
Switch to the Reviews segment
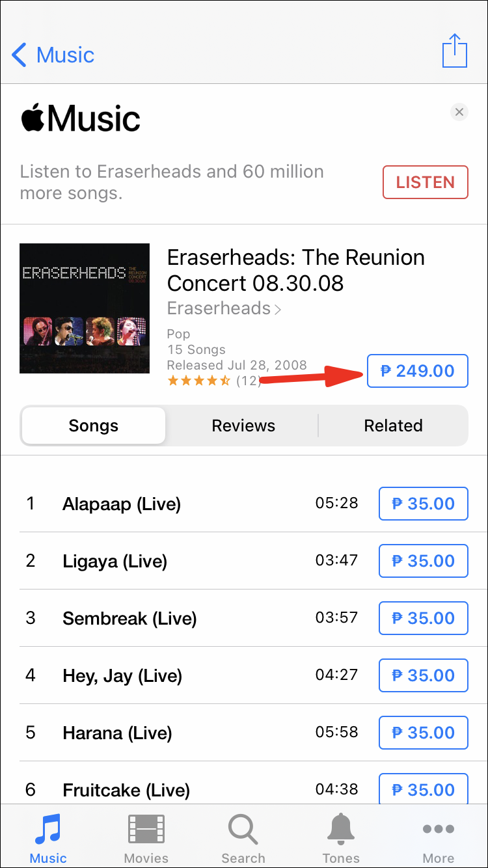pos(243,426)
